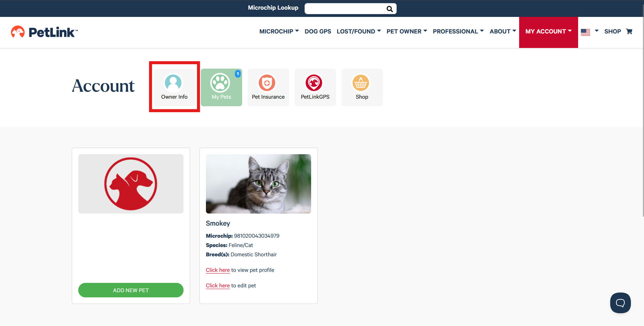Click the microchip lookup magnifier icon
The width and height of the screenshot is (644, 326).
click(389, 9)
